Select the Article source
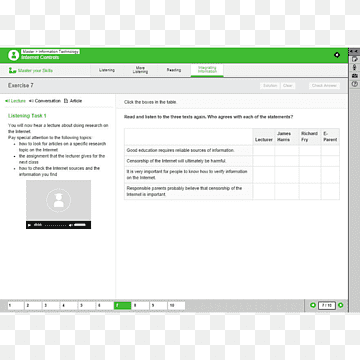The width and height of the screenshot is (360, 360). [x=73, y=101]
